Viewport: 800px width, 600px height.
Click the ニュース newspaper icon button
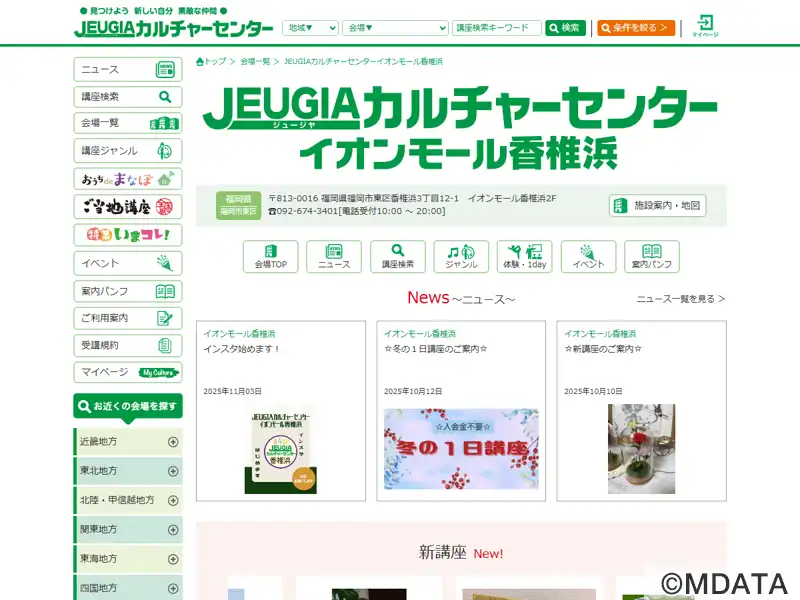(x=334, y=257)
